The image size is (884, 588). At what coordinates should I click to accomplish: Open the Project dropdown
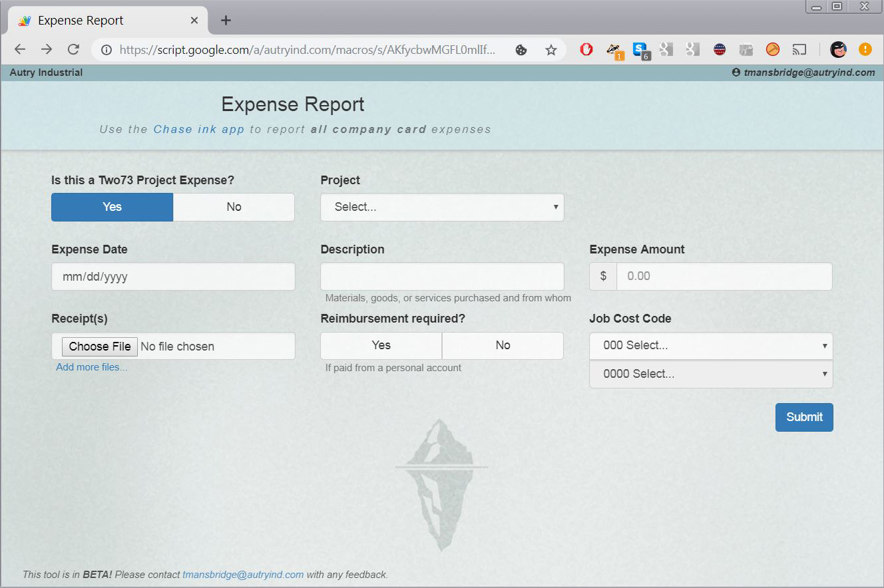(x=442, y=207)
